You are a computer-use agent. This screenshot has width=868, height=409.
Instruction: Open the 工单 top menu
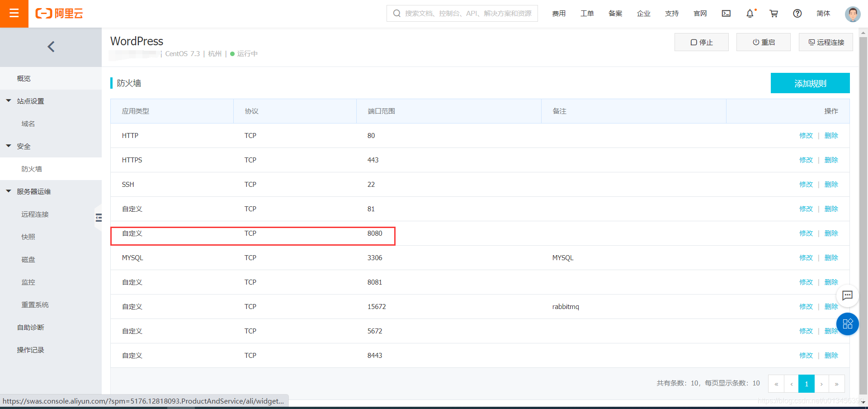tap(587, 14)
